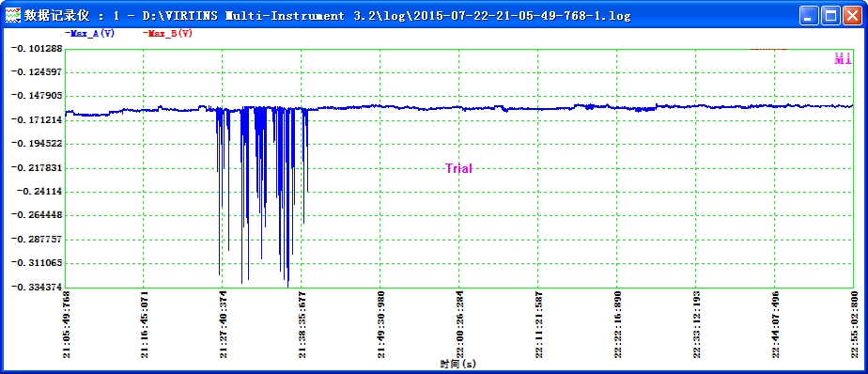Click the 21:27:40:374 time label
Viewport: 868px width, 374px height.
click(224, 324)
